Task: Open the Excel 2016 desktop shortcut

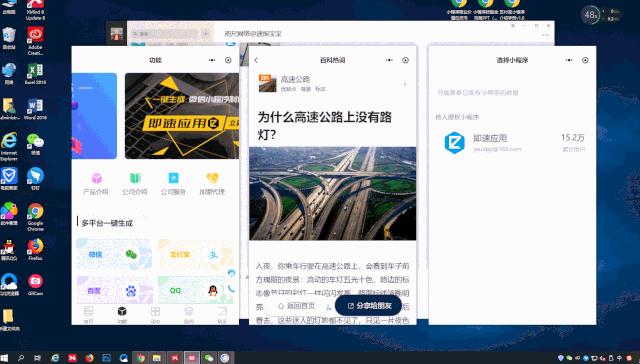Action: 35,74
